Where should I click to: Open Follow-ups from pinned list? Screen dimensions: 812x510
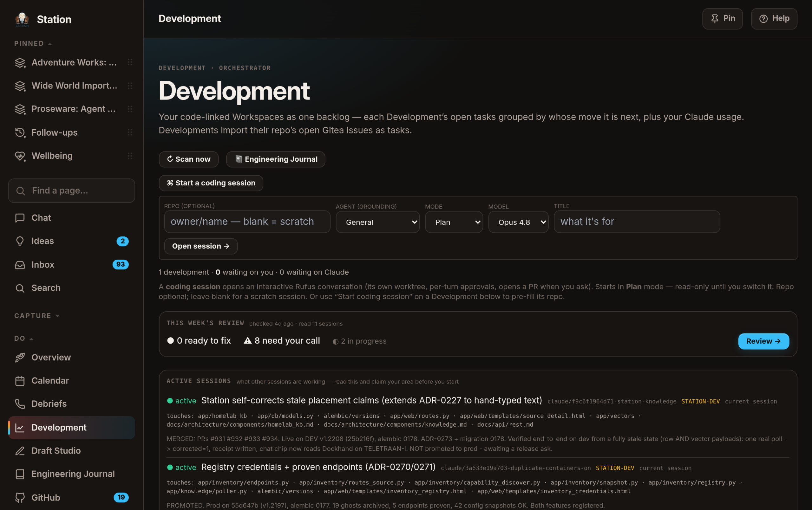pos(71,132)
